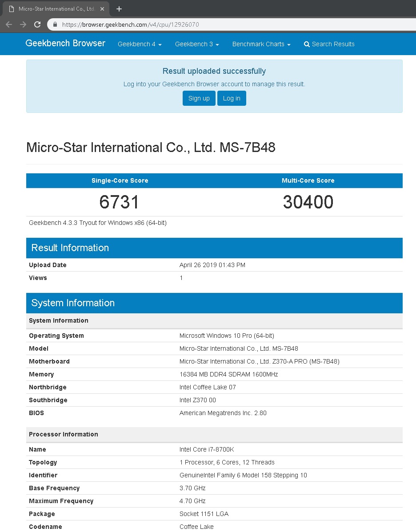Click the 16384 MB DDR4 SDRAM memory value
The image size is (416, 532).
coord(229,374)
